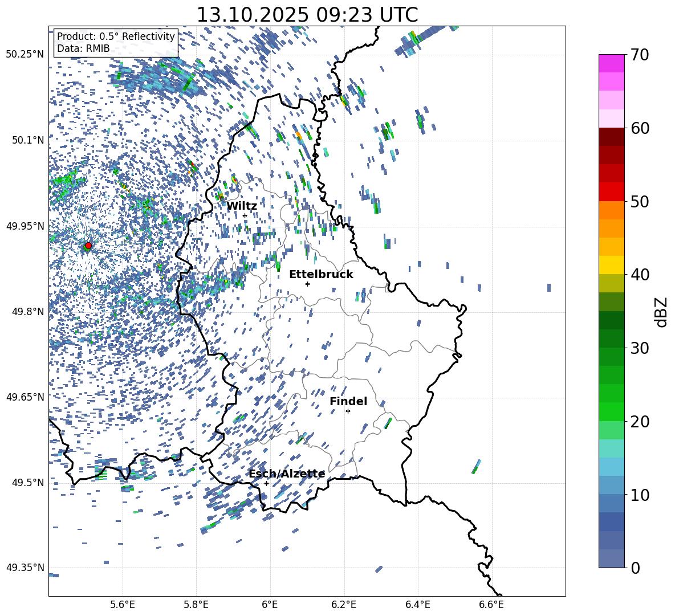The image size is (675, 616).
Task: Click the Product 0.5° Reflectivity info box
Action: (116, 43)
